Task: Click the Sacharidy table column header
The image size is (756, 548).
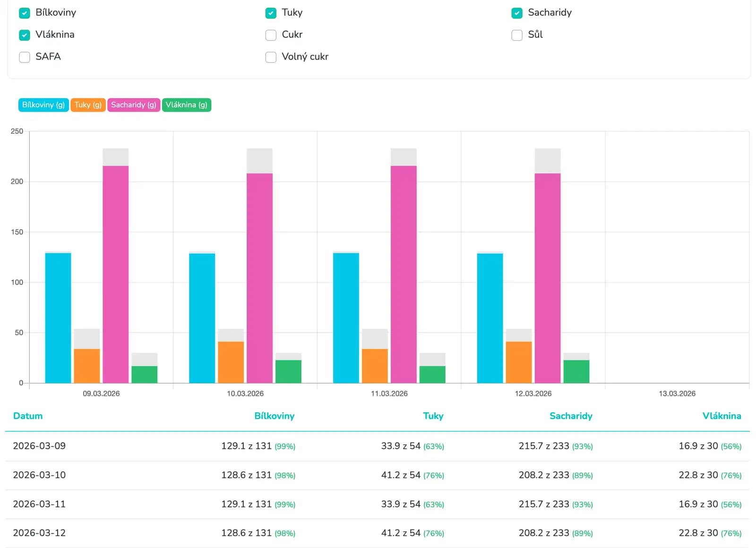Action: [570, 416]
